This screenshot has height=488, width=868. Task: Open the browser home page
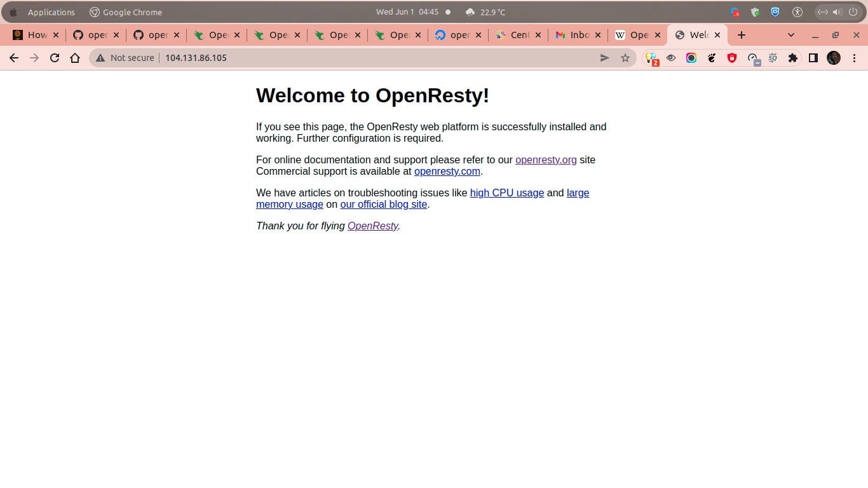(x=75, y=58)
